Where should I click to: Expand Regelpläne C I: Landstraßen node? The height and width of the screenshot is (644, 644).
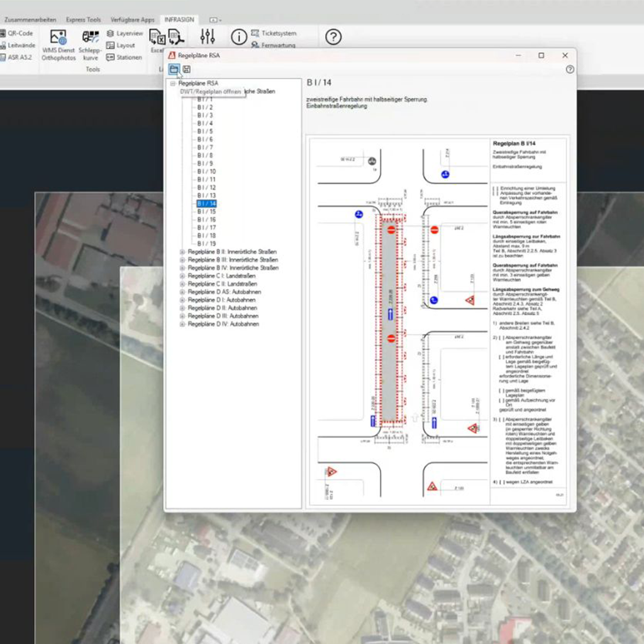183,276
